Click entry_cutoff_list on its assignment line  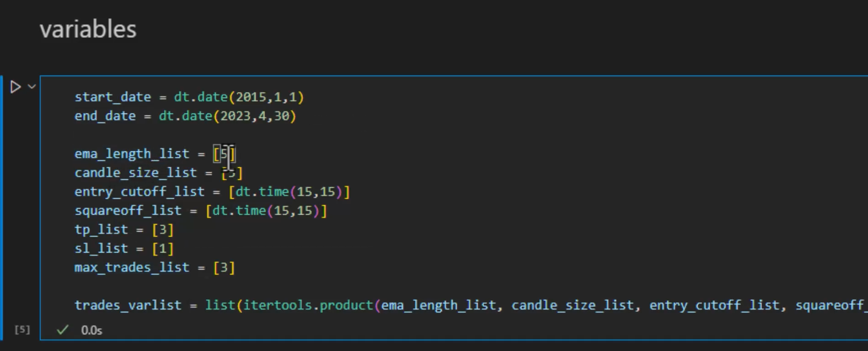pos(139,192)
